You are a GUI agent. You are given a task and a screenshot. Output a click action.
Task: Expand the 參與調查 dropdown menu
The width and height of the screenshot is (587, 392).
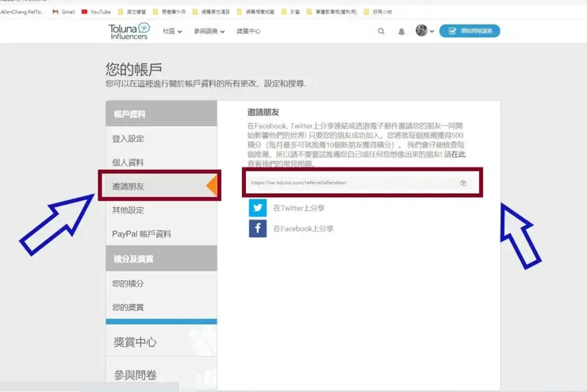pyautogui.click(x=209, y=31)
